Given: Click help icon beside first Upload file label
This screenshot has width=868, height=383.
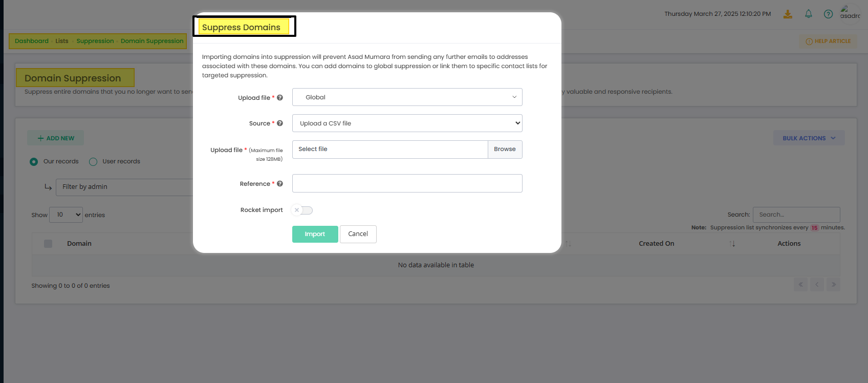Looking at the screenshot, I should pyautogui.click(x=280, y=97).
